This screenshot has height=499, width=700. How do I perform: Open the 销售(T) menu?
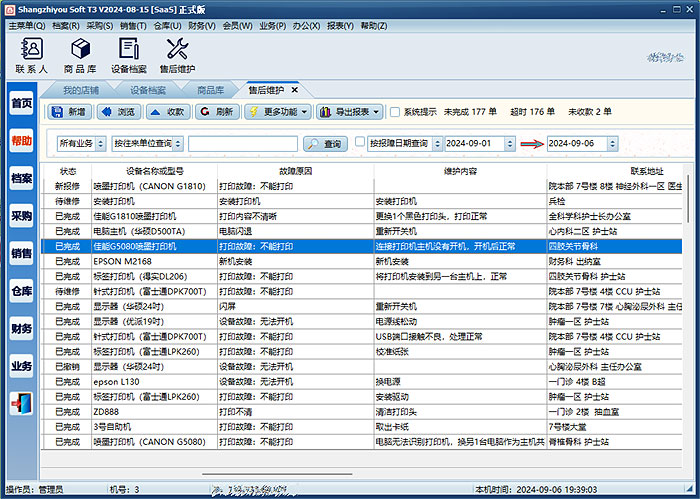(133, 26)
